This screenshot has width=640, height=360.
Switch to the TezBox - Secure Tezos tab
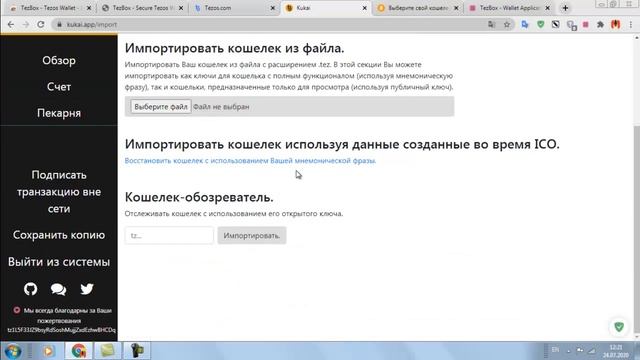coord(143,8)
